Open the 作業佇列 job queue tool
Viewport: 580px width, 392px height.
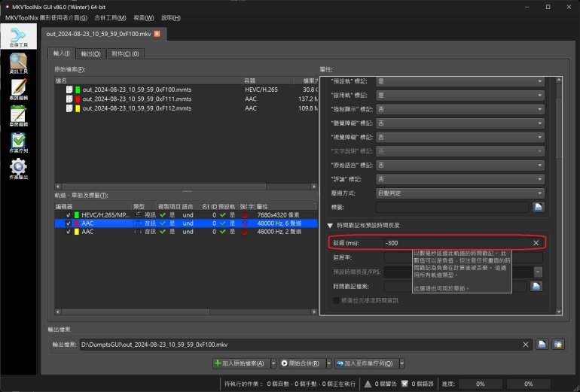click(x=19, y=143)
